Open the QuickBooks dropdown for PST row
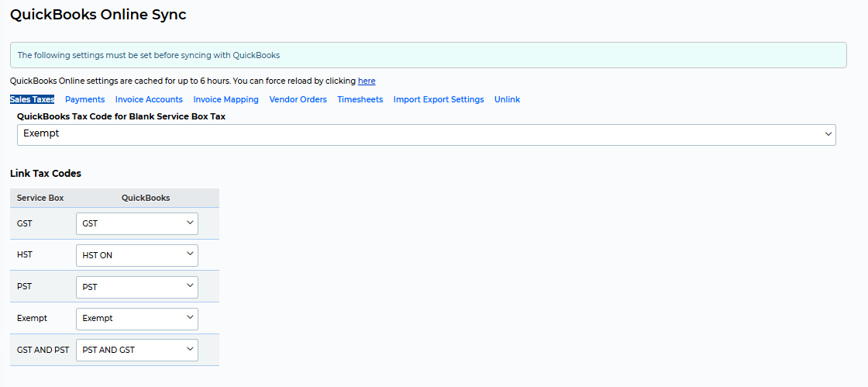 [136, 287]
